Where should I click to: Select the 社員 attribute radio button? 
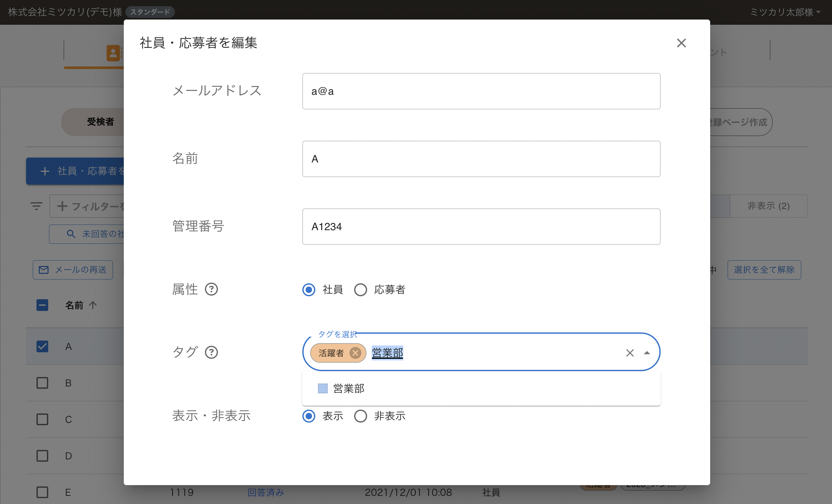(x=308, y=290)
